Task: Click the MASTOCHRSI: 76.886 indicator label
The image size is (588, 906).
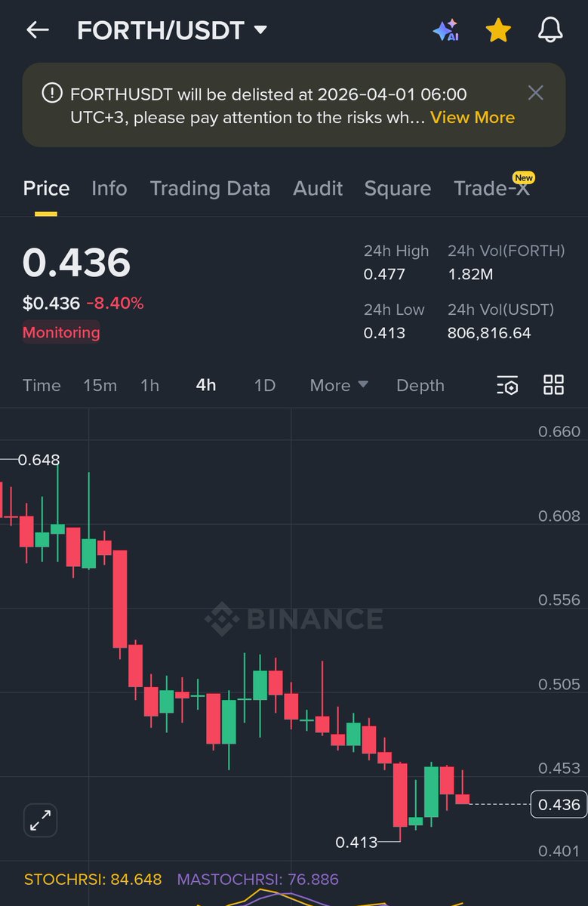Action: point(257,880)
